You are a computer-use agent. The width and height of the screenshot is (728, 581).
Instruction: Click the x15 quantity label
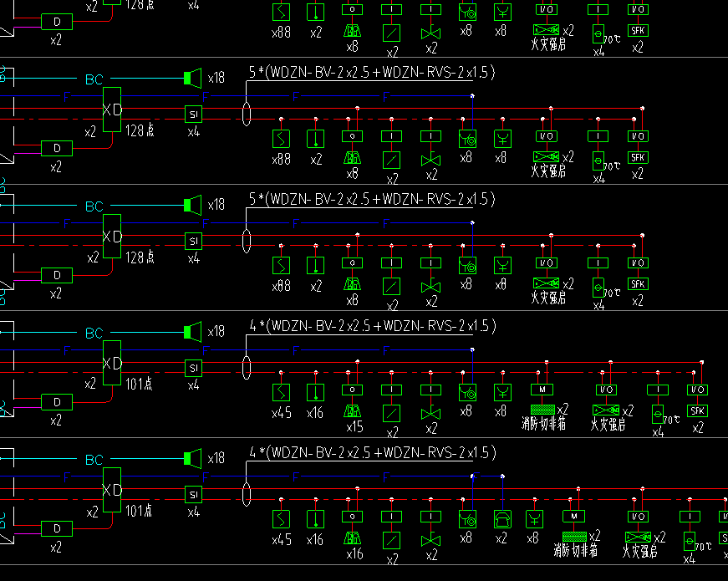point(354,427)
